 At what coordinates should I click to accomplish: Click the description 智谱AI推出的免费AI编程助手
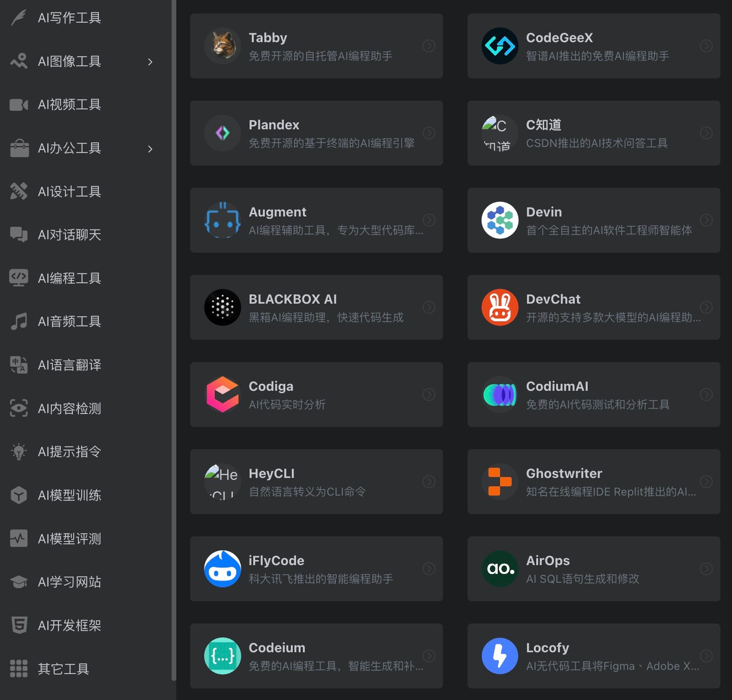[597, 56]
